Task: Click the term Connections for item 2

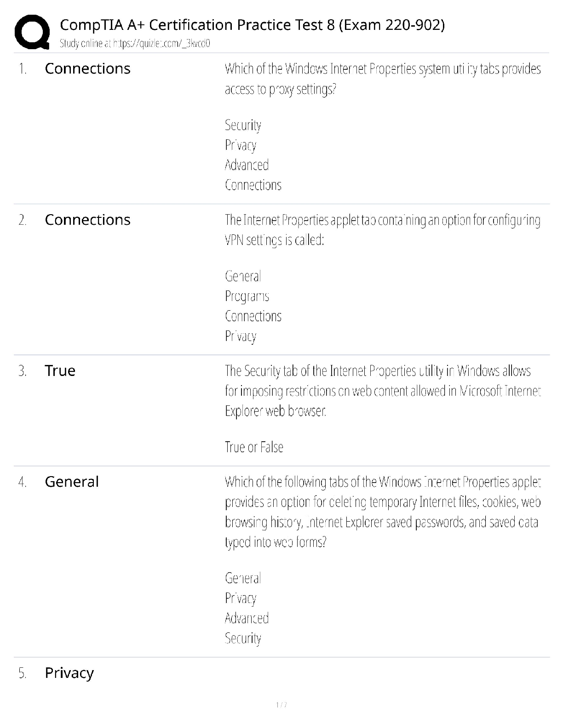Action: coord(87,220)
